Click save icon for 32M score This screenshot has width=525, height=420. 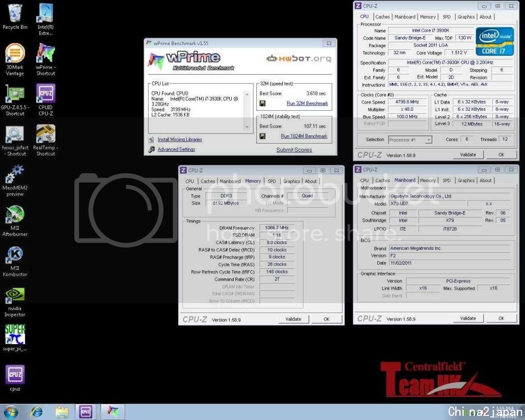263,104
